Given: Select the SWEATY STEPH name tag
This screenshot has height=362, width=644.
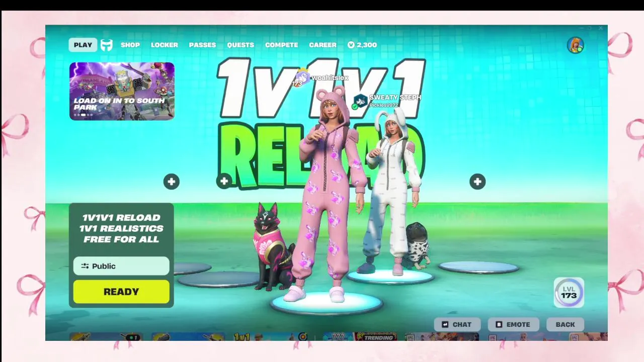Looking at the screenshot, I should coord(395,98).
